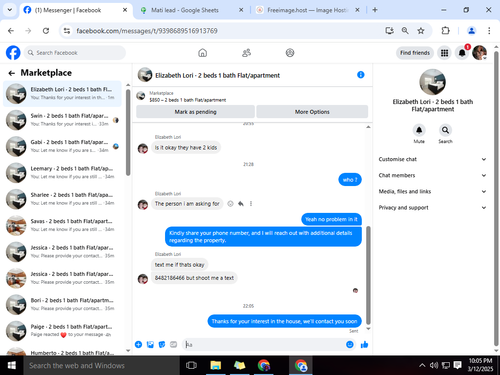Open the Friends icon in top navigation
This screenshot has height=375, width=500.
246,53
